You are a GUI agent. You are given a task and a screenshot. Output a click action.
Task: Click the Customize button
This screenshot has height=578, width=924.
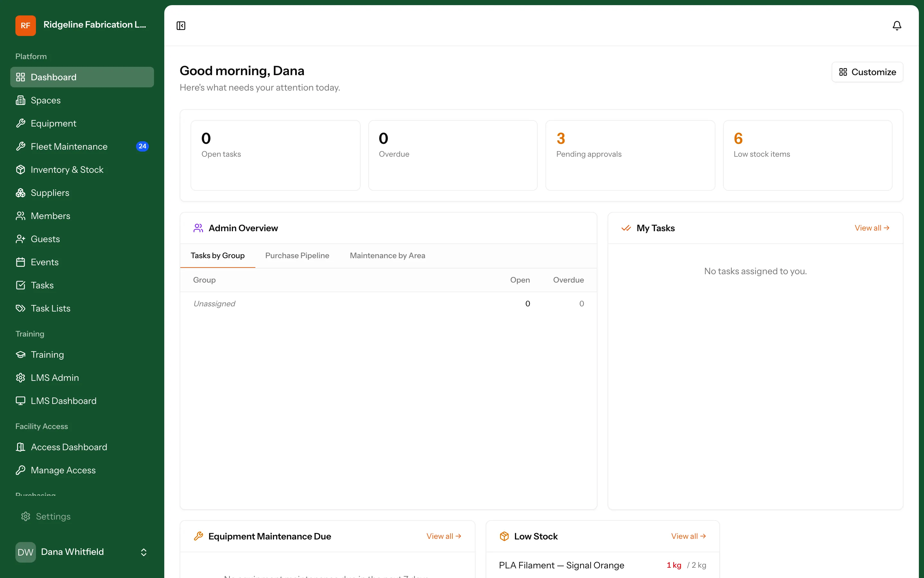pyautogui.click(x=867, y=72)
